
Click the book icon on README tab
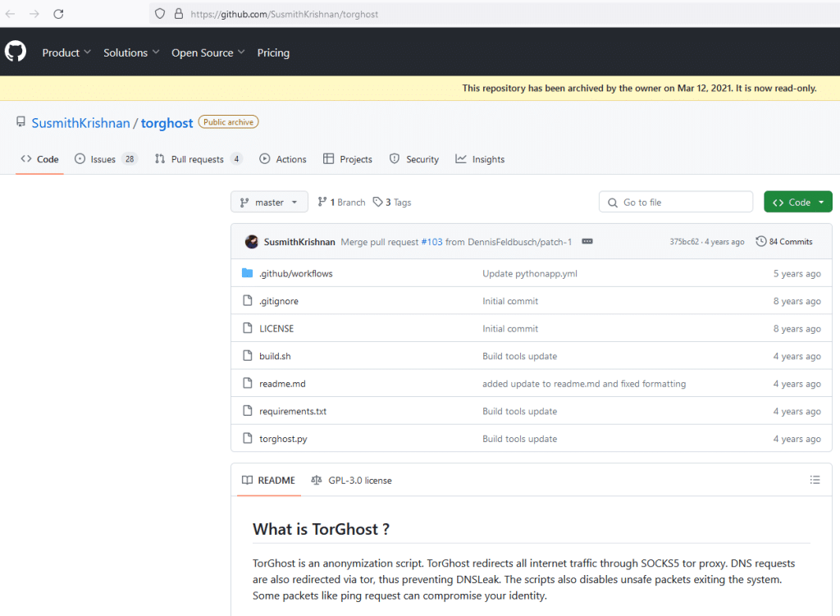(247, 480)
